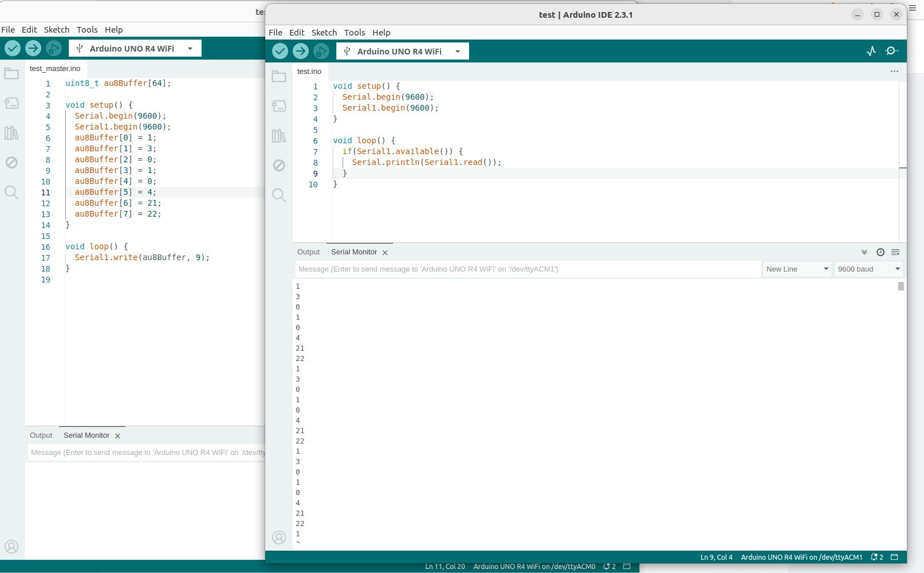
Task: Close Serial Monitor tab in test_master window
Action: pos(117,436)
